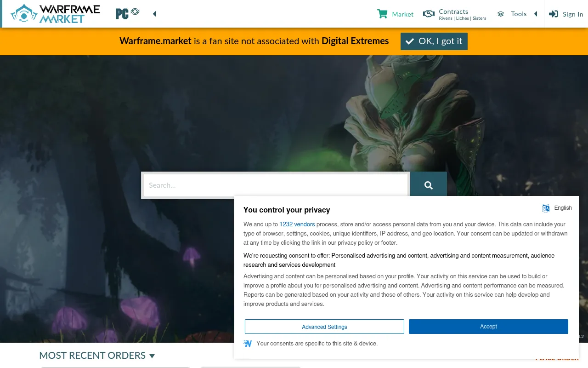Image resolution: width=588 pixels, height=368 pixels.
Task: Open the Contracts menu item
Action: tap(453, 11)
